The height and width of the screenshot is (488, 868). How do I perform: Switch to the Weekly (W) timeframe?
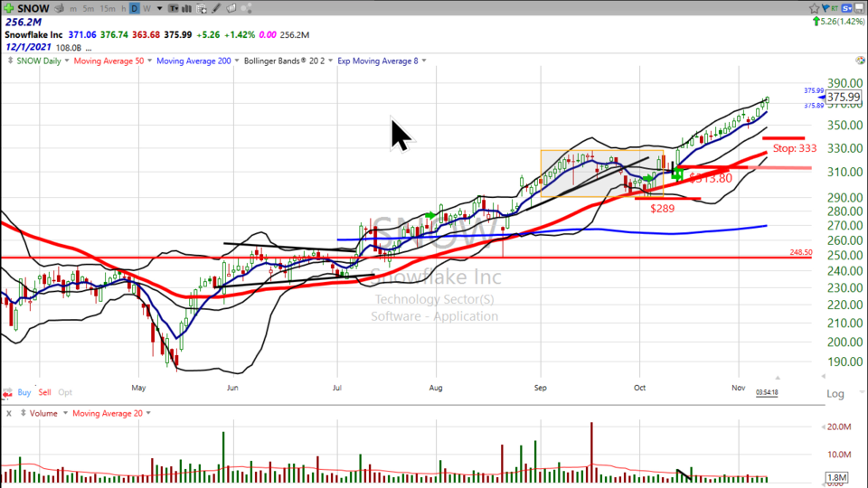click(x=146, y=8)
